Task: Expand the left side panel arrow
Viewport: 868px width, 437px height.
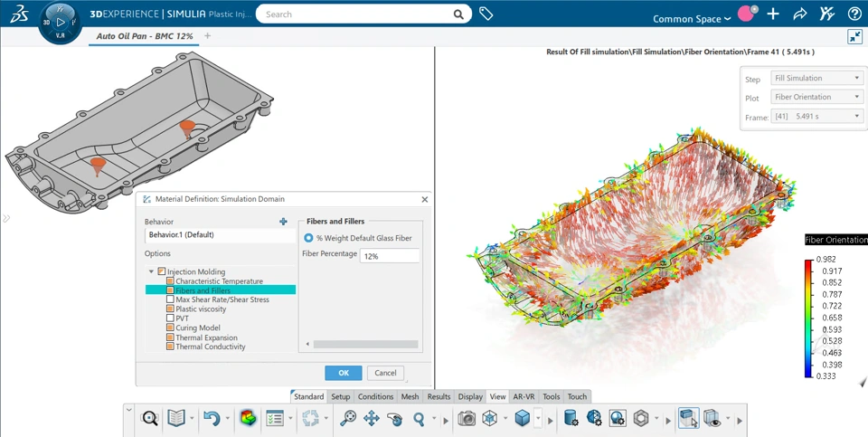Action: pyautogui.click(x=6, y=218)
